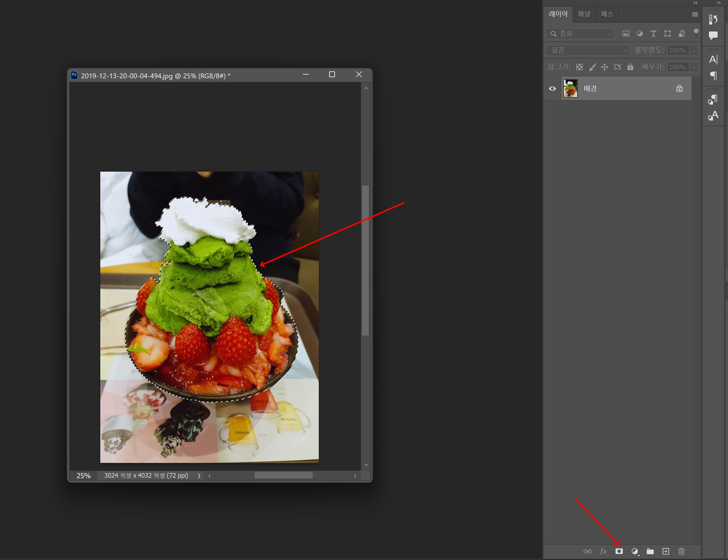Click the Delete layer trash icon
Screen dimensions: 728x560
pos(681,551)
